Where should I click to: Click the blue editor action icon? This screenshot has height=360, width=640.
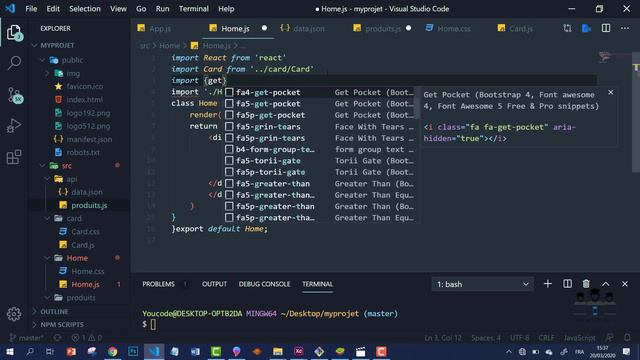coord(587,28)
